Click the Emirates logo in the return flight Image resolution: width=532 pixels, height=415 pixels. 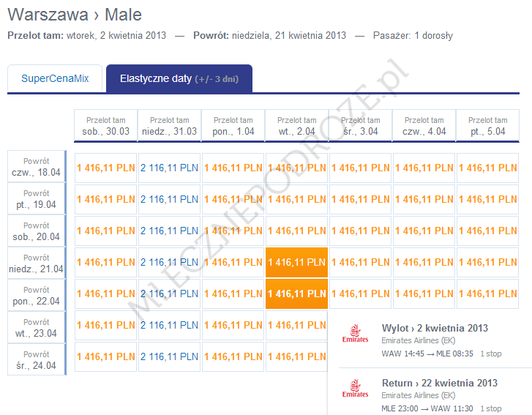coord(355,389)
